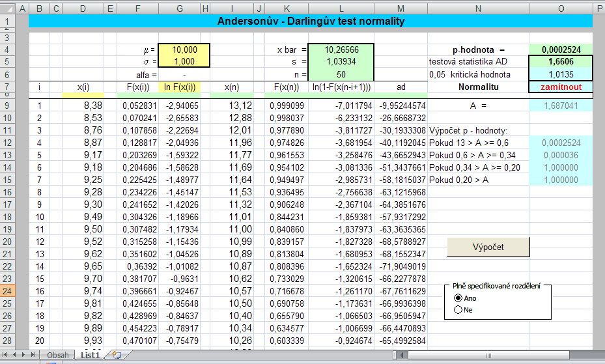Click AD statistic value 1,6606
The width and height of the screenshot is (605, 364).
click(x=561, y=61)
